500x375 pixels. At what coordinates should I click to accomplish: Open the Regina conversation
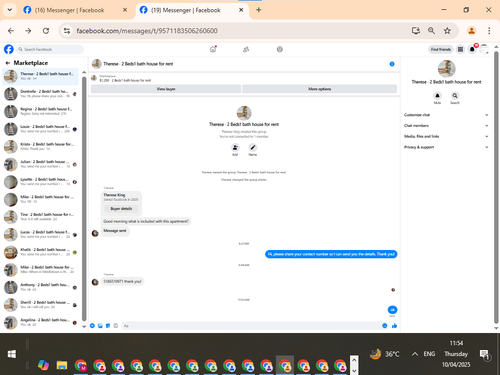coord(41,111)
